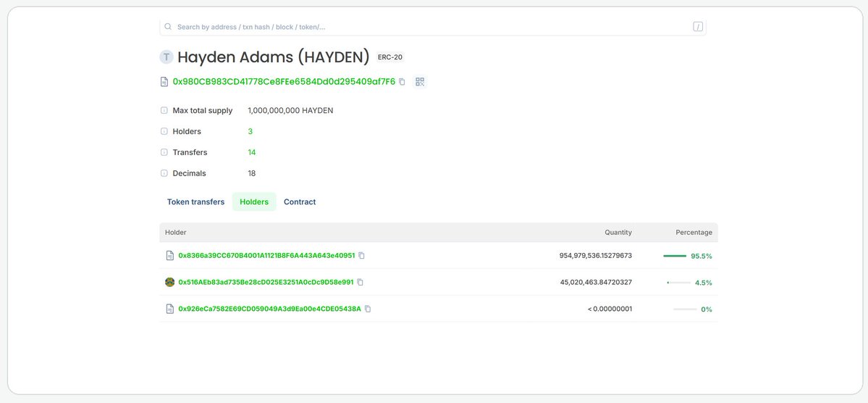The width and height of the screenshot is (868, 403).
Task: Click the transfers count 14
Action: (252, 152)
